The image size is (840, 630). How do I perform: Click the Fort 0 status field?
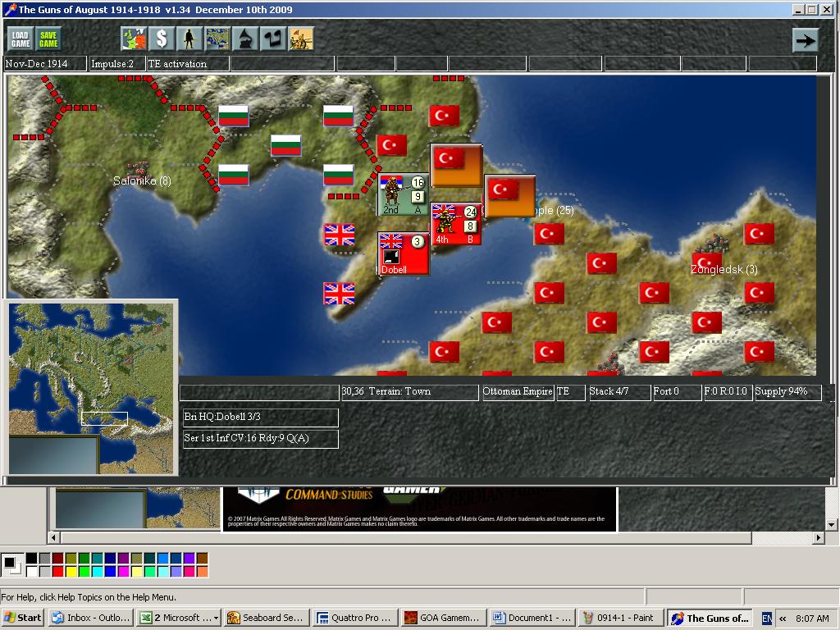[677, 391]
